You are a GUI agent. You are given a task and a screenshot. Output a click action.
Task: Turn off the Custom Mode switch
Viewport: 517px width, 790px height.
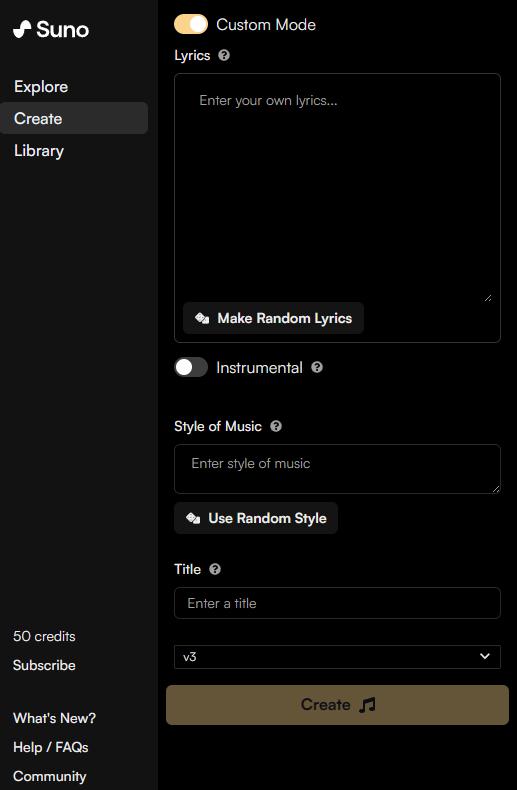(191, 24)
